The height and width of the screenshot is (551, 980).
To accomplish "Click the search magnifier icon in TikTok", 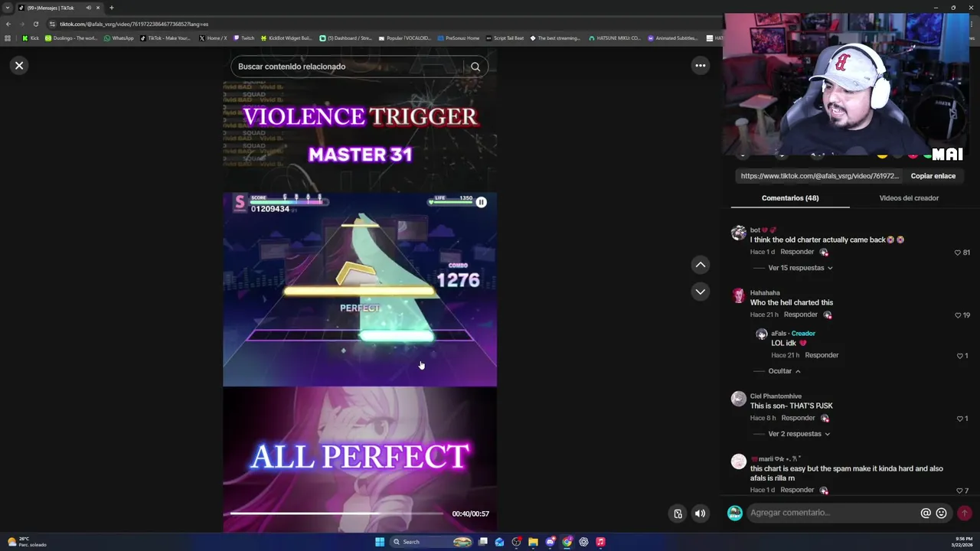I will (475, 67).
